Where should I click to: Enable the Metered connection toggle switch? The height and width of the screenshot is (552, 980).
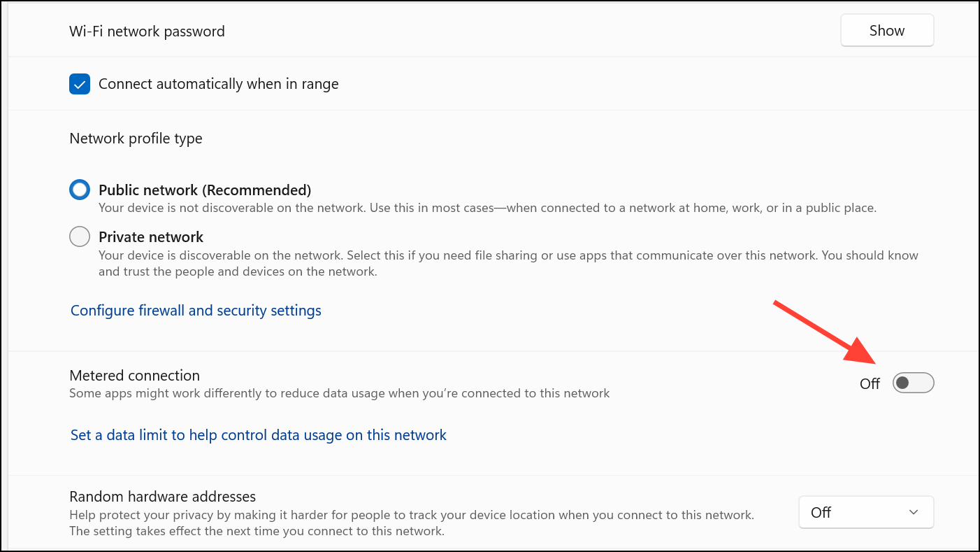pyautogui.click(x=913, y=383)
